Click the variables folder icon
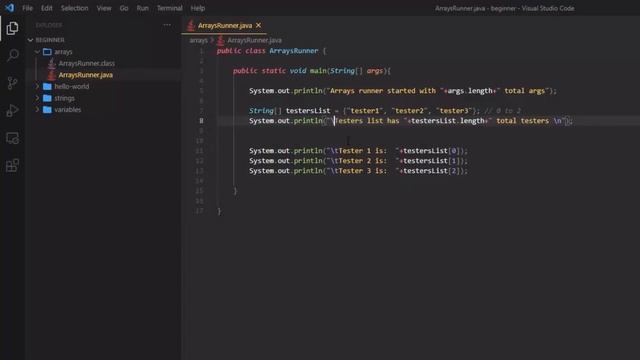 click(47, 109)
